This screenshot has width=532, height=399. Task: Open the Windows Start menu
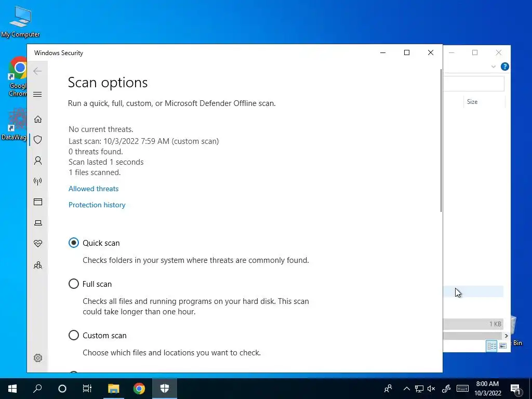[x=12, y=389]
